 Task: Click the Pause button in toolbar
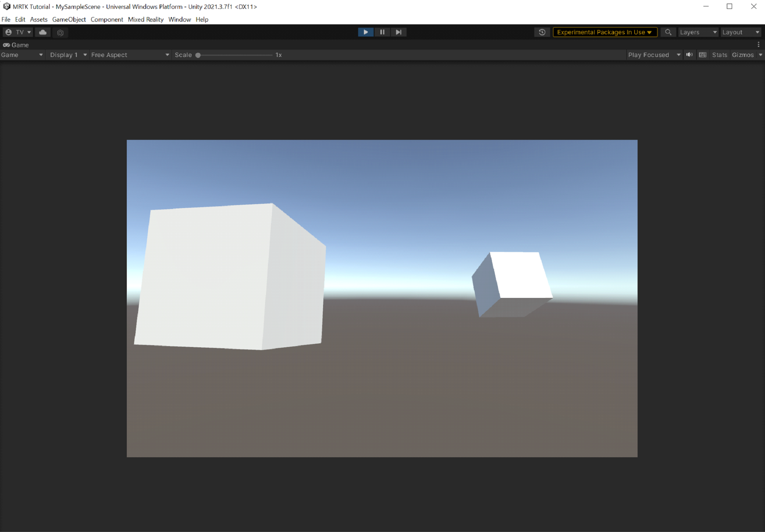pos(382,32)
